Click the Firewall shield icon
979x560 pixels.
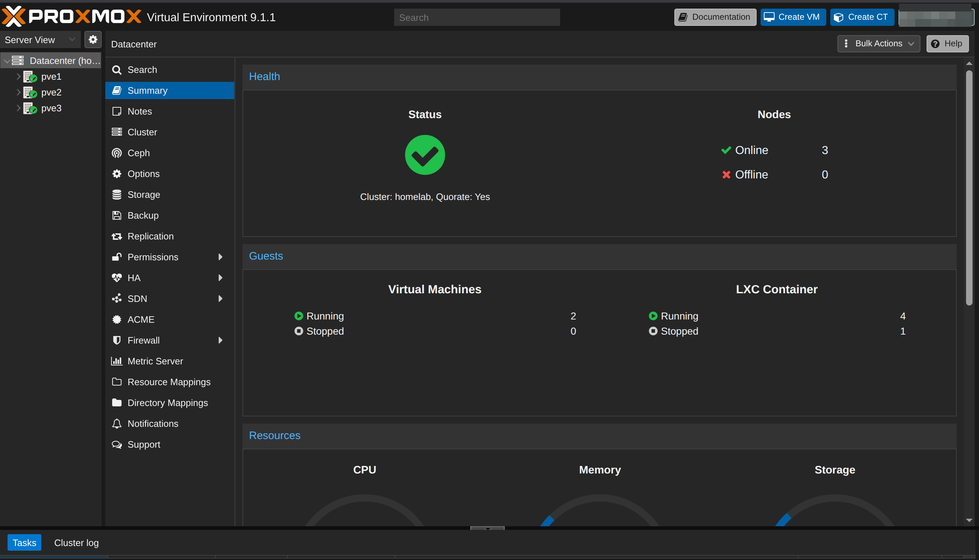[117, 340]
